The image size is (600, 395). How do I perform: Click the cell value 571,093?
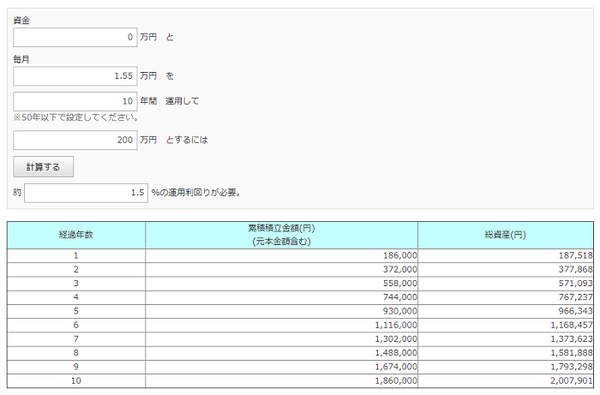pyautogui.click(x=576, y=283)
